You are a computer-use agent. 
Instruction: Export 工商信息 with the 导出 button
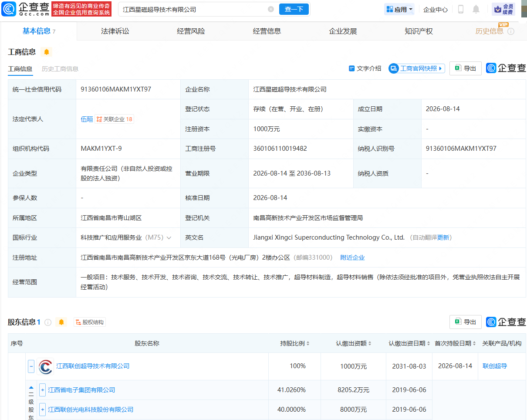tap(465, 68)
